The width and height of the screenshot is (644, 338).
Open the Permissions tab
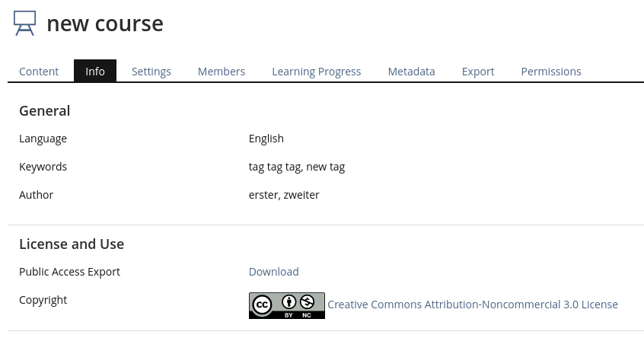551,72
